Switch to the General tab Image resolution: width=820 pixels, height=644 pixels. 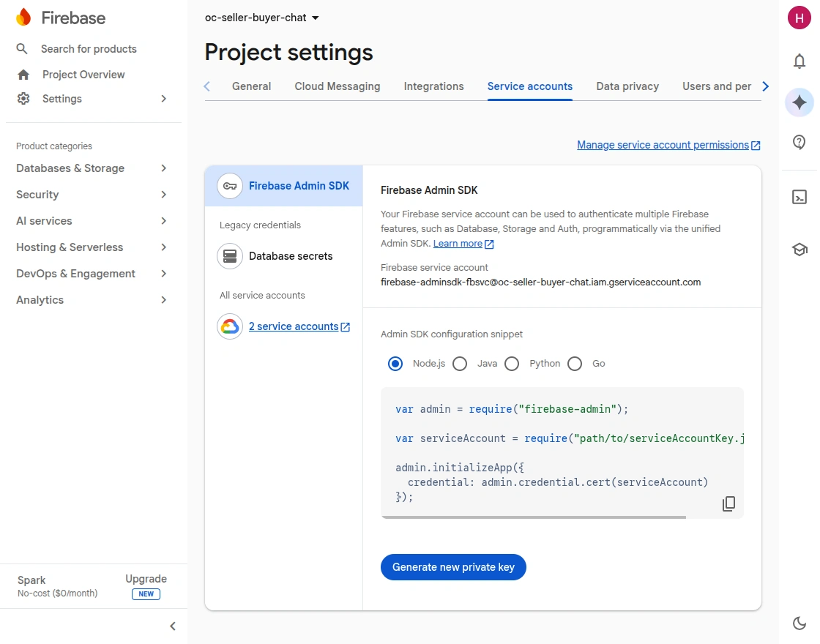coord(252,86)
